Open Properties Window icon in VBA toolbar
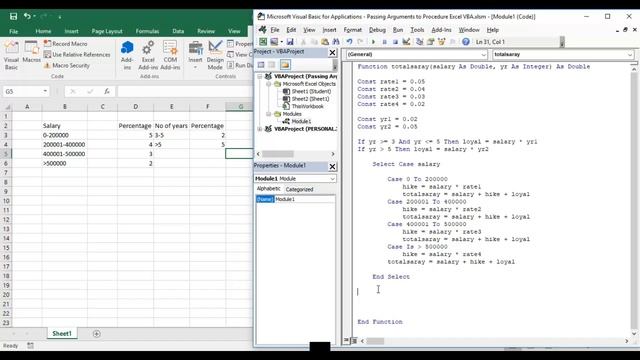640x360 pixels. pos(430,42)
